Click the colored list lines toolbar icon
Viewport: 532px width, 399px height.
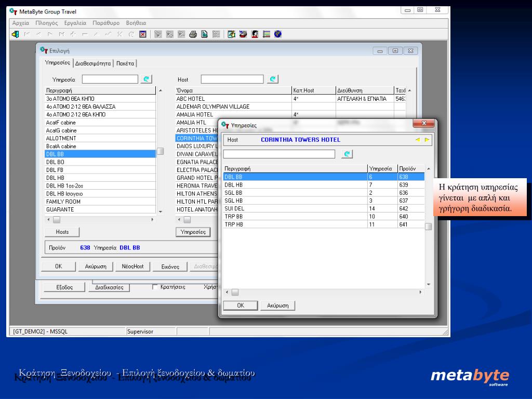coord(267,34)
